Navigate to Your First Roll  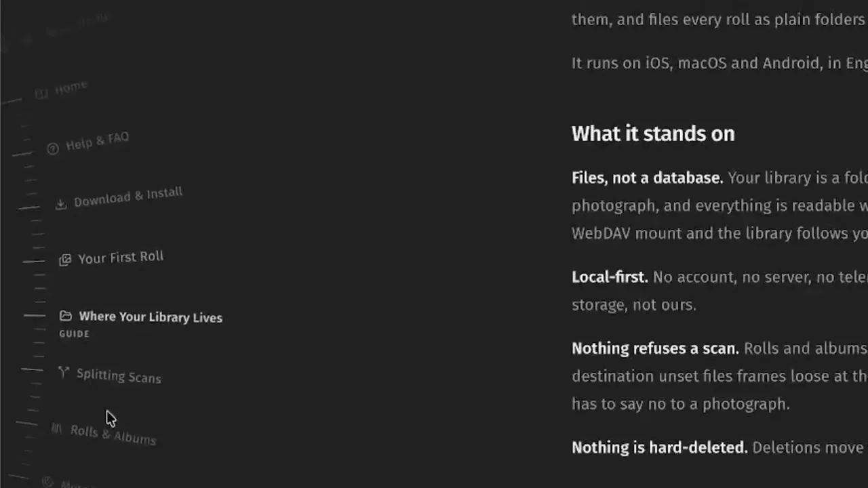(121, 258)
